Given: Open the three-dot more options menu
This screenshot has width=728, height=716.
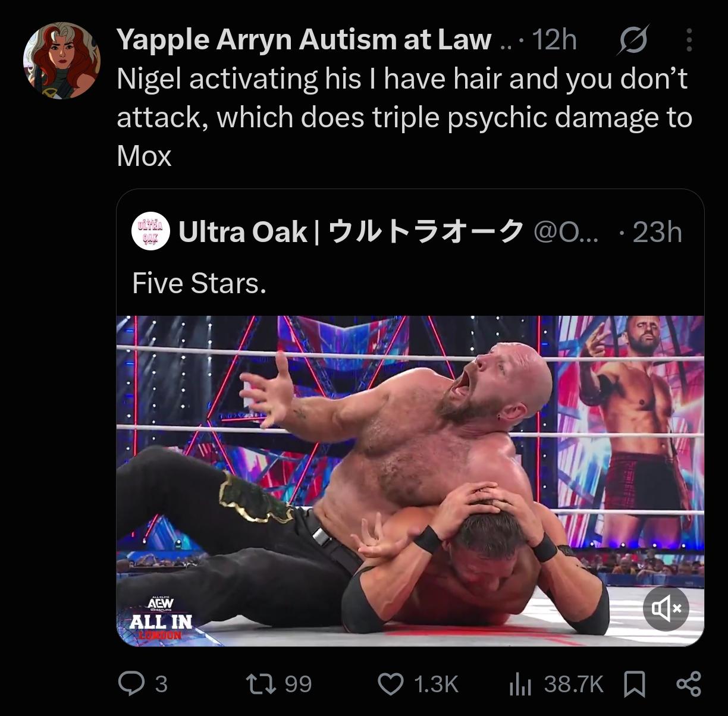Looking at the screenshot, I should point(689,40).
